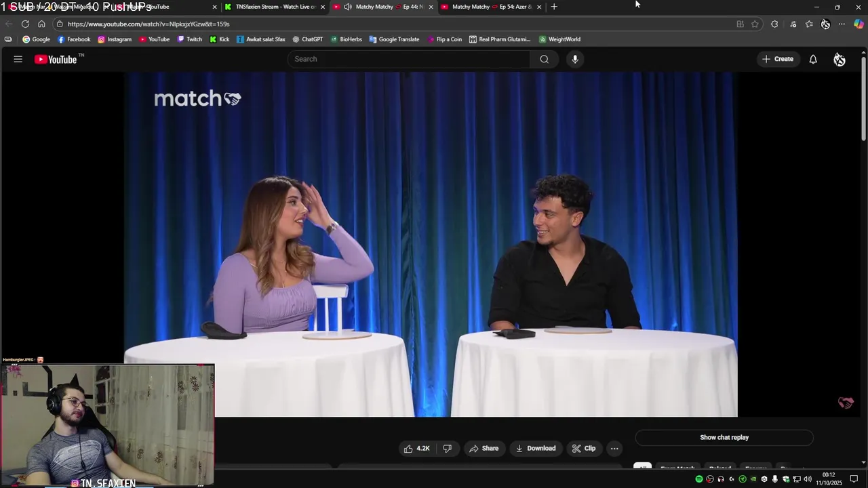
Task: Click the browser home icon
Action: click(x=41, y=24)
